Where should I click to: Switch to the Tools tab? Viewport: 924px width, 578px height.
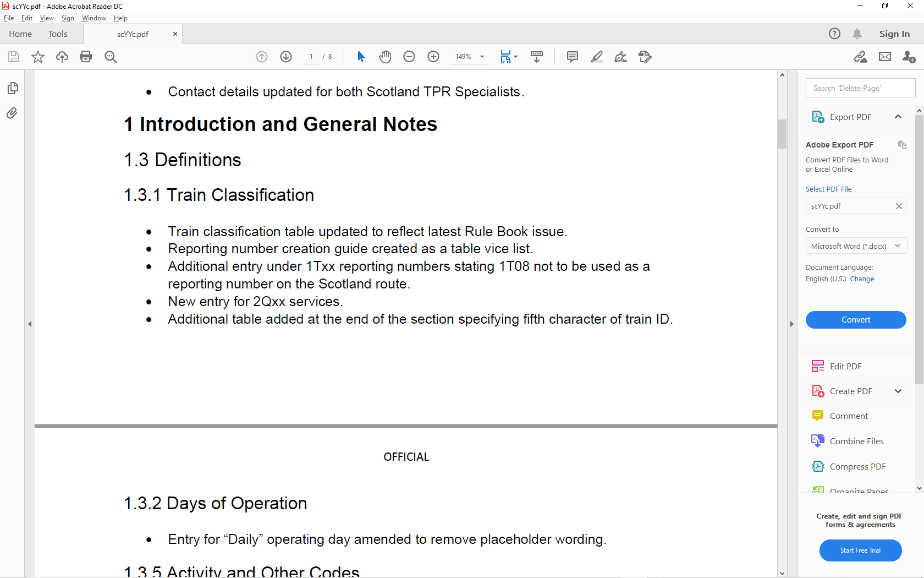coord(58,34)
